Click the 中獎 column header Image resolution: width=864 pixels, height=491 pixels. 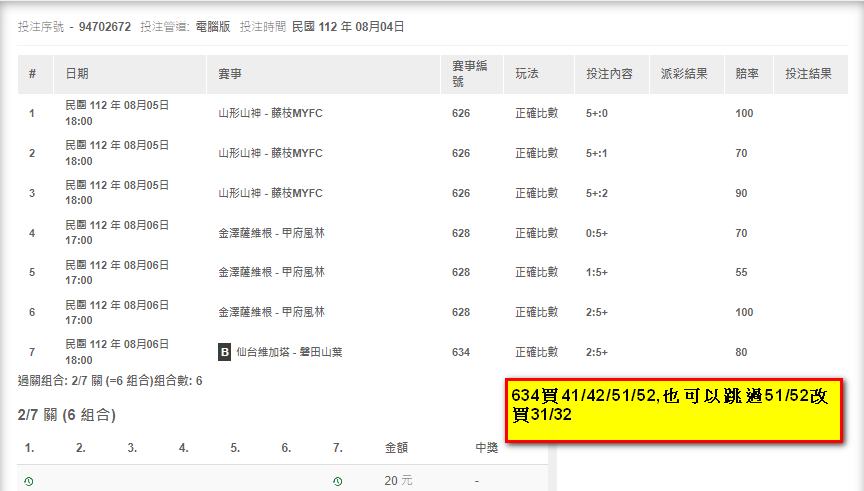[487, 448]
